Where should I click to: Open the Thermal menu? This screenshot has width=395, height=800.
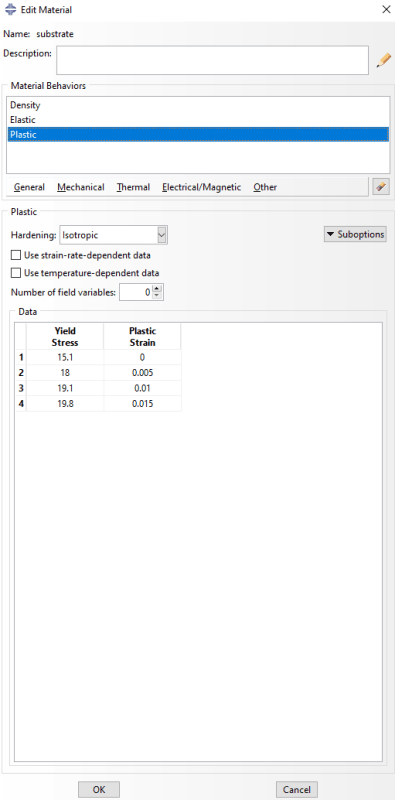pyautogui.click(x=133, y=187)
